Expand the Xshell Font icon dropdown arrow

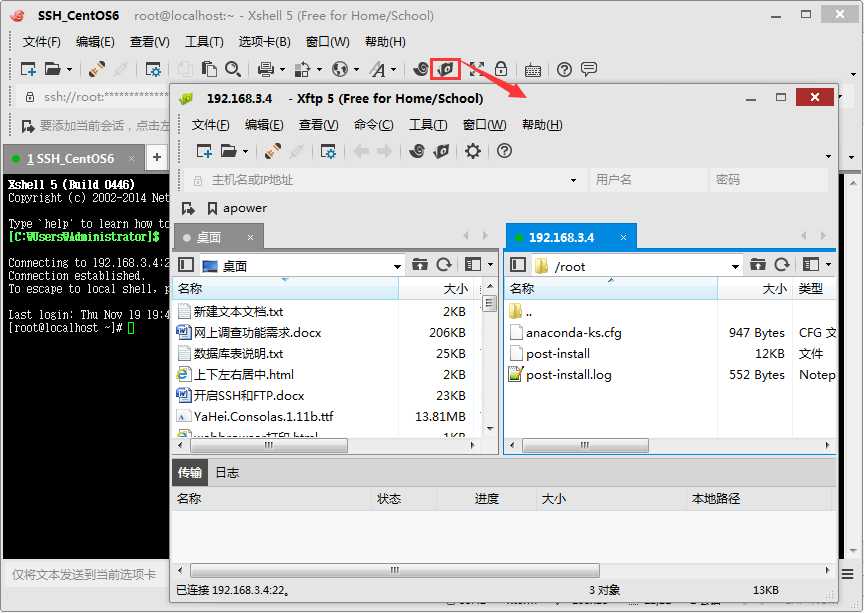393,69
